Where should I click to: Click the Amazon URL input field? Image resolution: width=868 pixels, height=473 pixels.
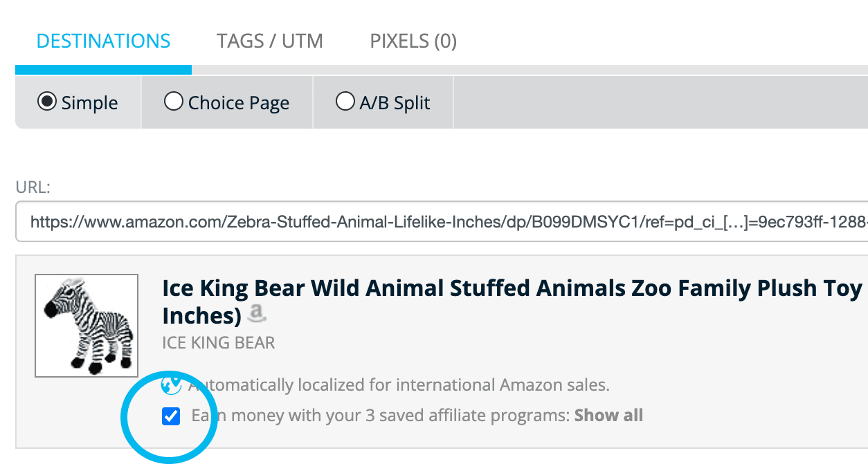[x=443, y=222]
